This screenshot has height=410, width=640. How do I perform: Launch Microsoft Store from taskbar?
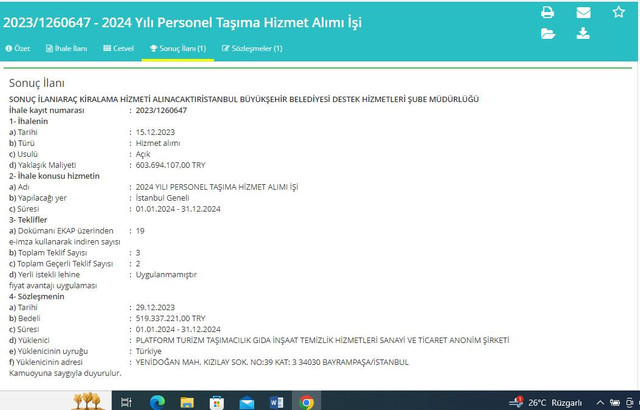point(217,402)
